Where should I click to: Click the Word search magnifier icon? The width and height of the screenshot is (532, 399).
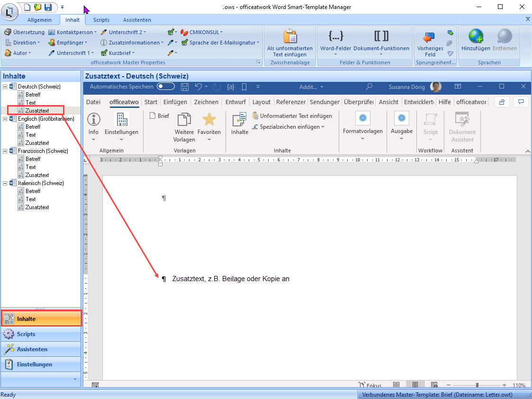[369, 87]
